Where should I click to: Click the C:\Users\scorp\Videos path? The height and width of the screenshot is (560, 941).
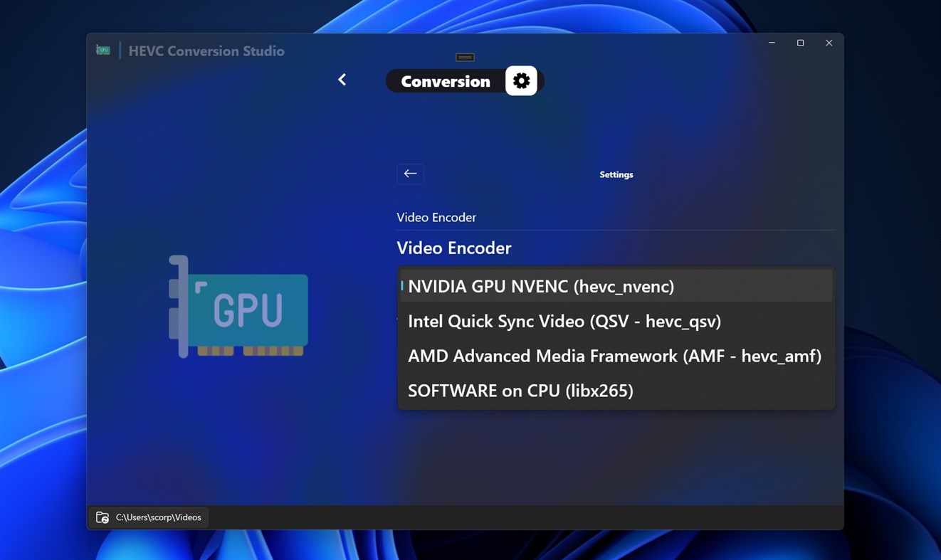point(159,517)
